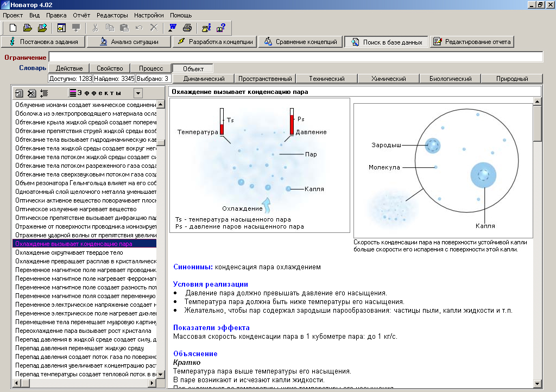
Task: Click the 'Найдено: 3345' counter
Action: point(114,79)
